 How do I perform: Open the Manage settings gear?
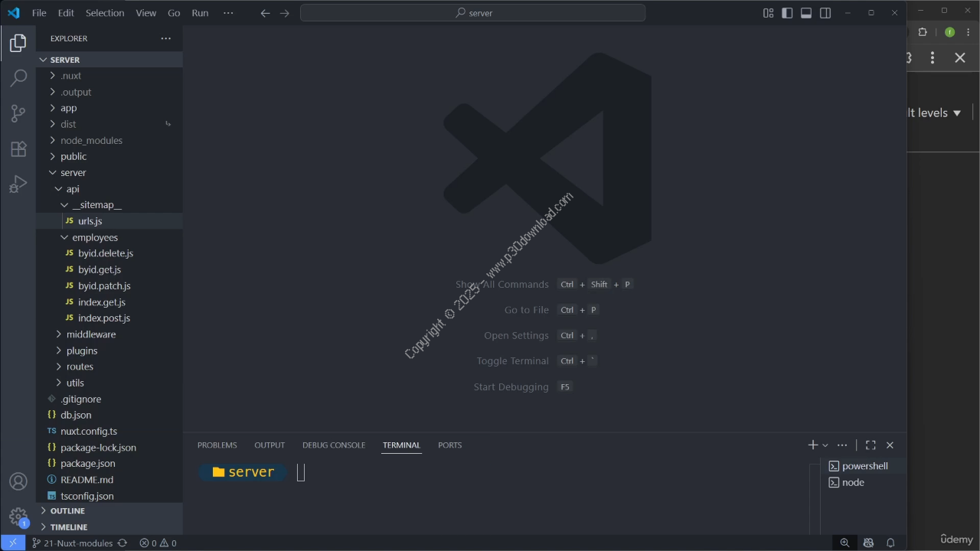coord(18,517)
